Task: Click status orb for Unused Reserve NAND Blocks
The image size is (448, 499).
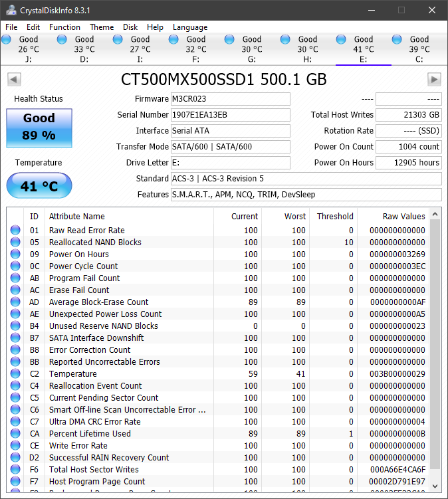Action: tap(15, 326)
